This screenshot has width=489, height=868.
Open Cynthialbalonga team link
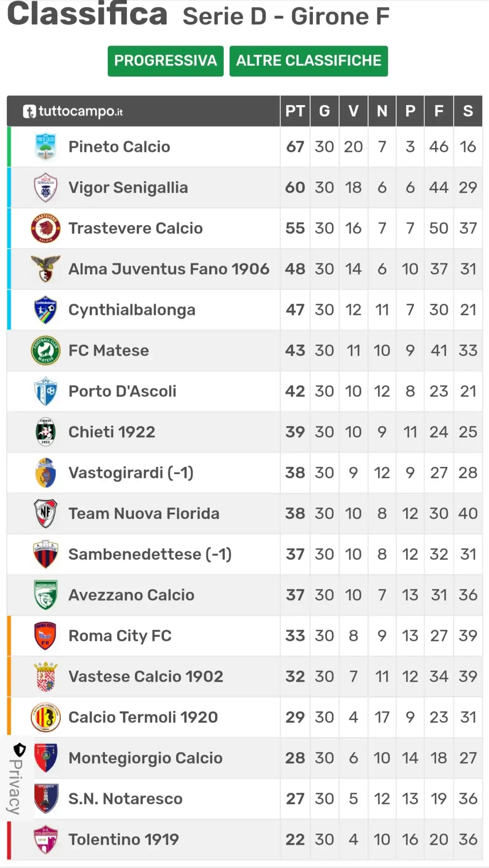click(x=132, y=310)
